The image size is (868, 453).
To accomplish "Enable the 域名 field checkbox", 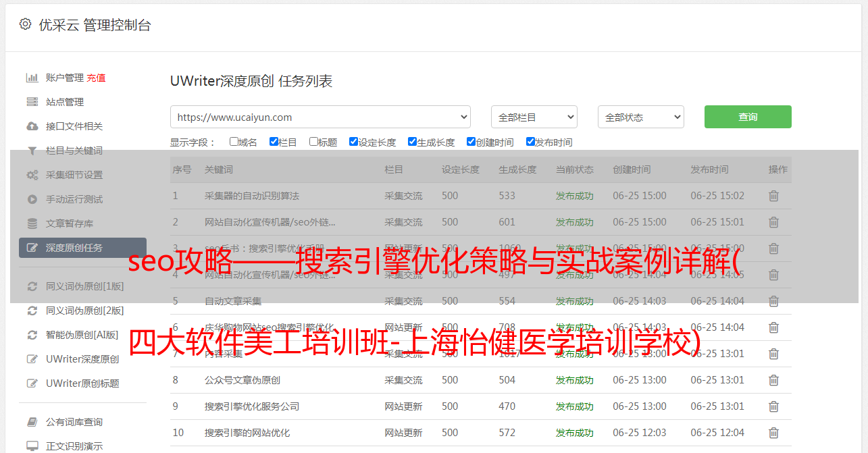I will 234,142.
